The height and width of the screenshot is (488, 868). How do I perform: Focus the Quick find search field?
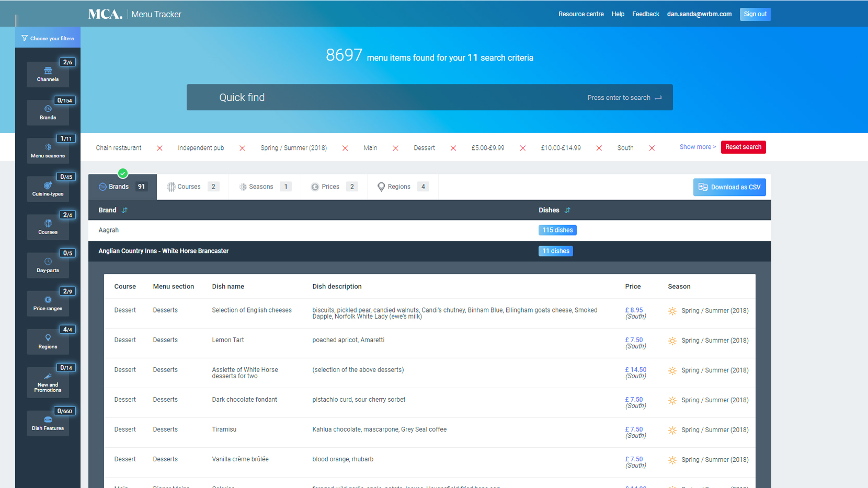(430, 97)
